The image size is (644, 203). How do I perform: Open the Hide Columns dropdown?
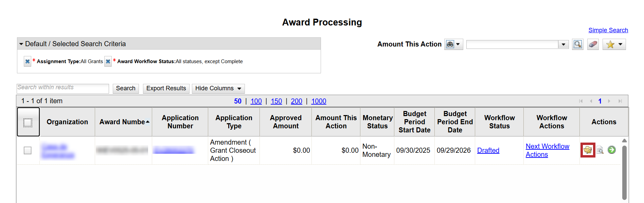pyautogui.click(x=218, y=89)
